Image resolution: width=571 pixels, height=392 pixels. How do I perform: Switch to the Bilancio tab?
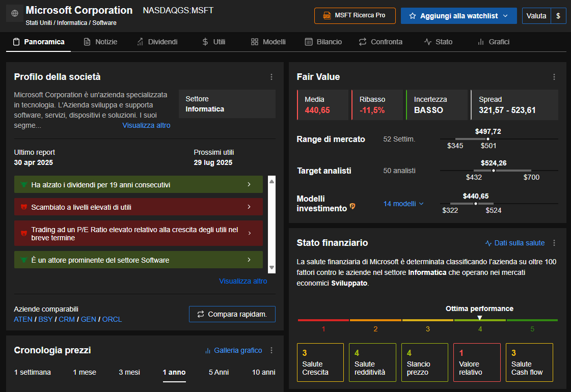coord(323,42)
